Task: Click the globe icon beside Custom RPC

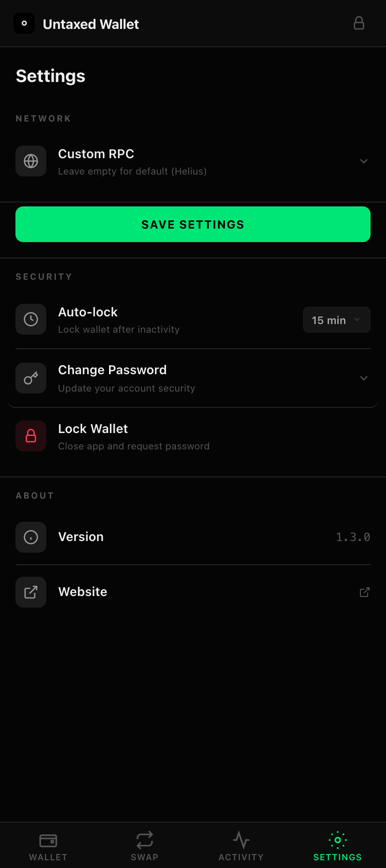Action: tap(31, 161)
